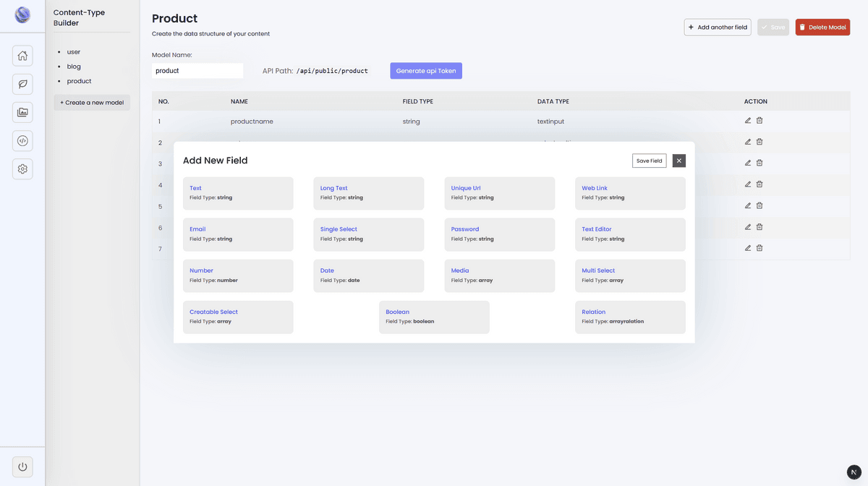Image resolution: width=868 pixels, height=486 pixels.
Task: Click trash icon in row 5
Action: click(759, 205)
